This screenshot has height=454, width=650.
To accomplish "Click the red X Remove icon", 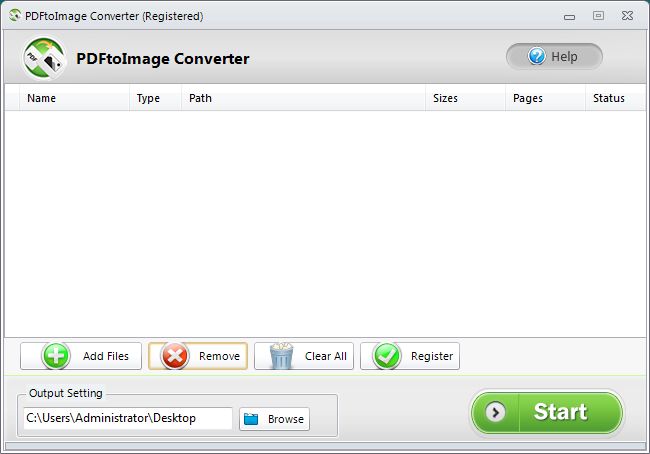I will (175, 356).
